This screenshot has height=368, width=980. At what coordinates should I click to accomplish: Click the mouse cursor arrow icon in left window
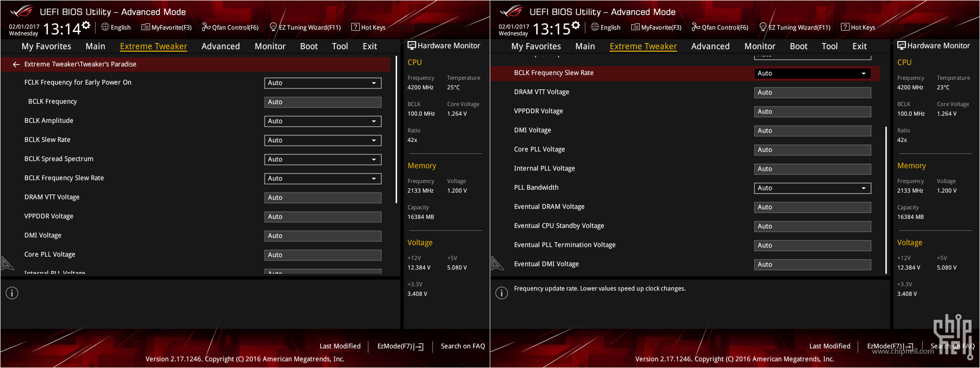click(x=7, y=263)
